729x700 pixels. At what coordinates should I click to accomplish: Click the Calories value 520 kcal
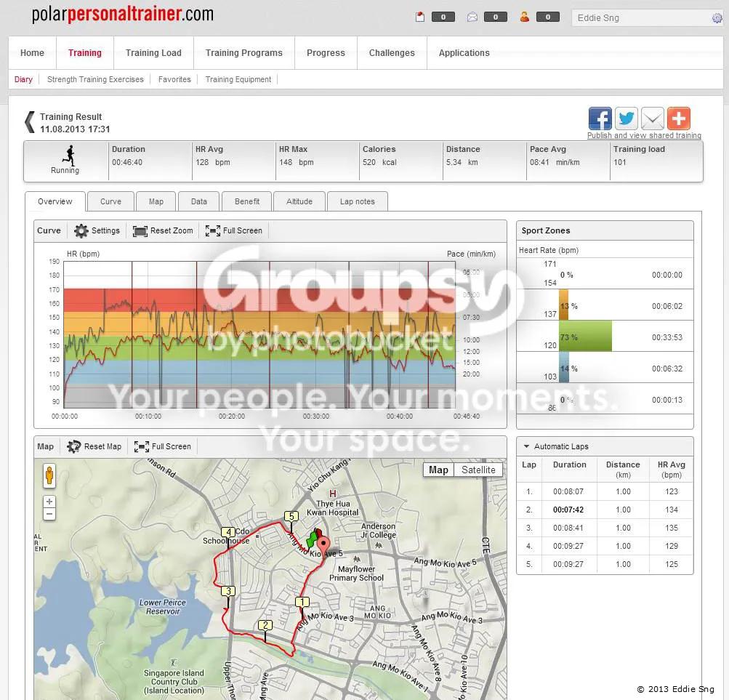379,162
